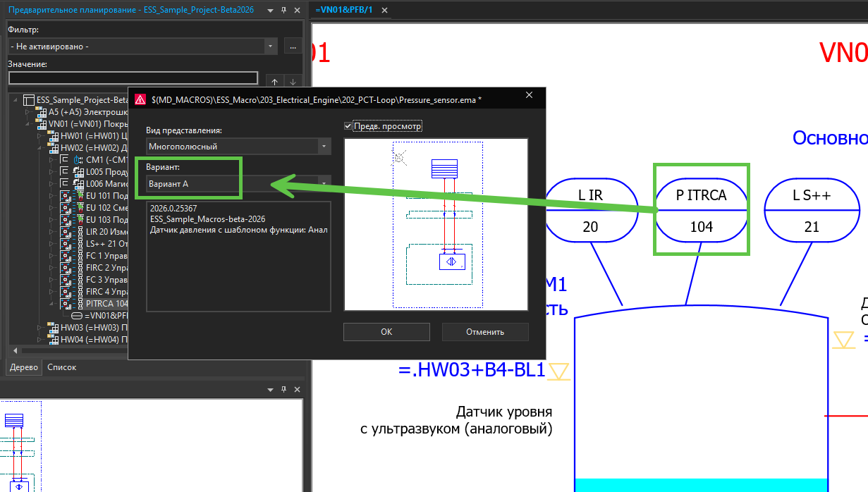Toggle the Предв. просмотр checkbox

(348, 126)
